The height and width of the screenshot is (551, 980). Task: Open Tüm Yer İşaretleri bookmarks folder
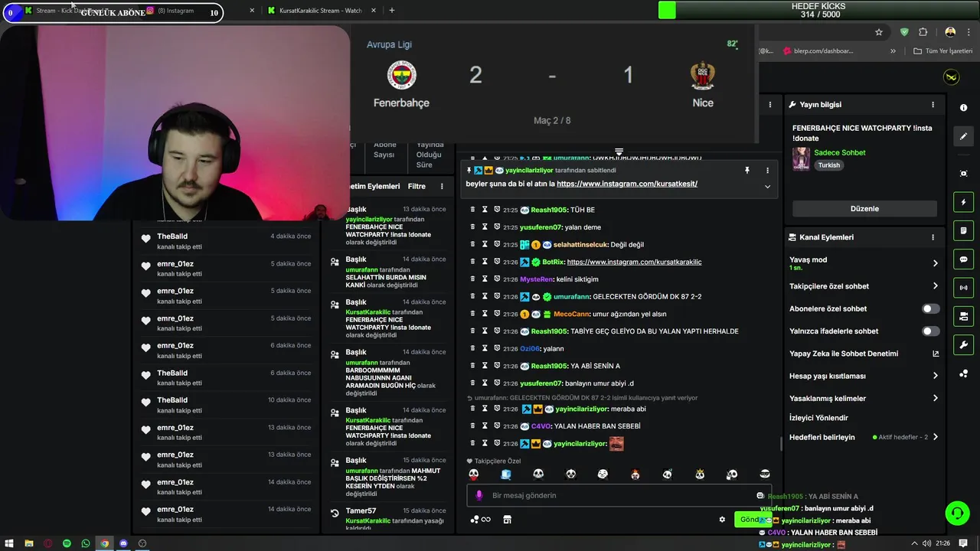pyautogui.click(x=942, y=51)
